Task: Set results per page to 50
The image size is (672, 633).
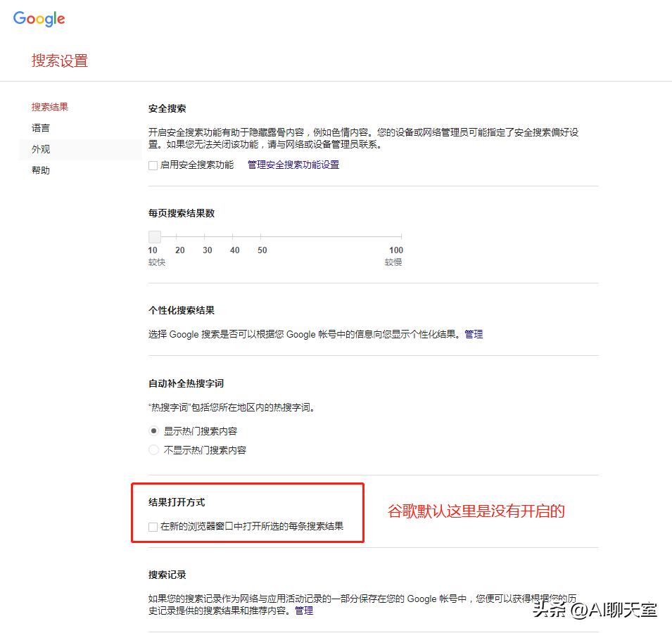Action: (262, 237)
